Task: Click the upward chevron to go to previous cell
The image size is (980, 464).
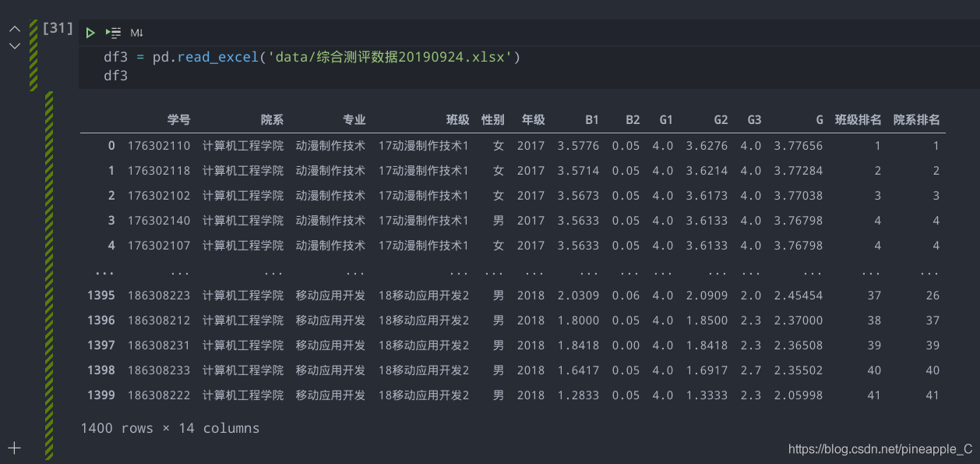Action: [x=14, y=28]
